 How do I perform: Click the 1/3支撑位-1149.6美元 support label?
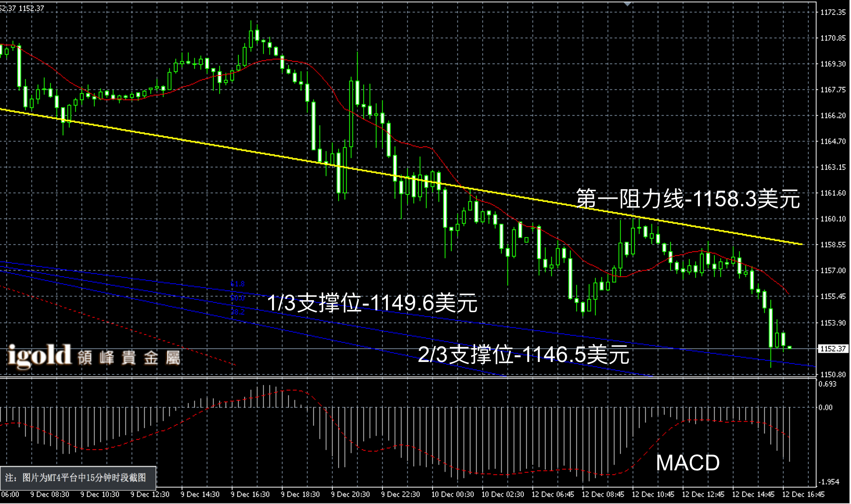[x=372, y=303]
